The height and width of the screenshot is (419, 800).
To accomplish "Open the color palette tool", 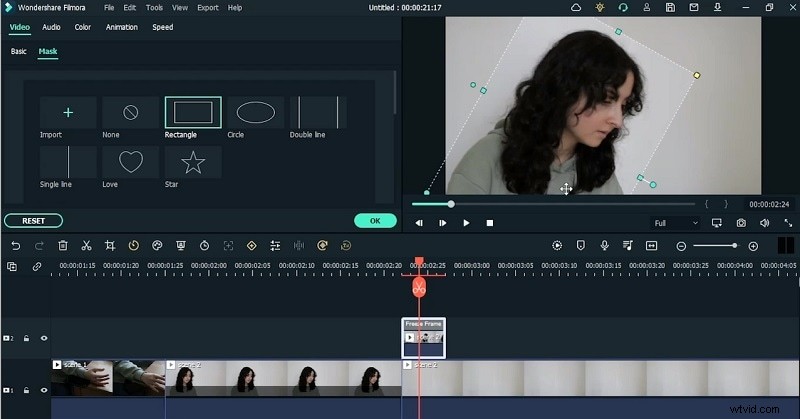I will (157, 245).
